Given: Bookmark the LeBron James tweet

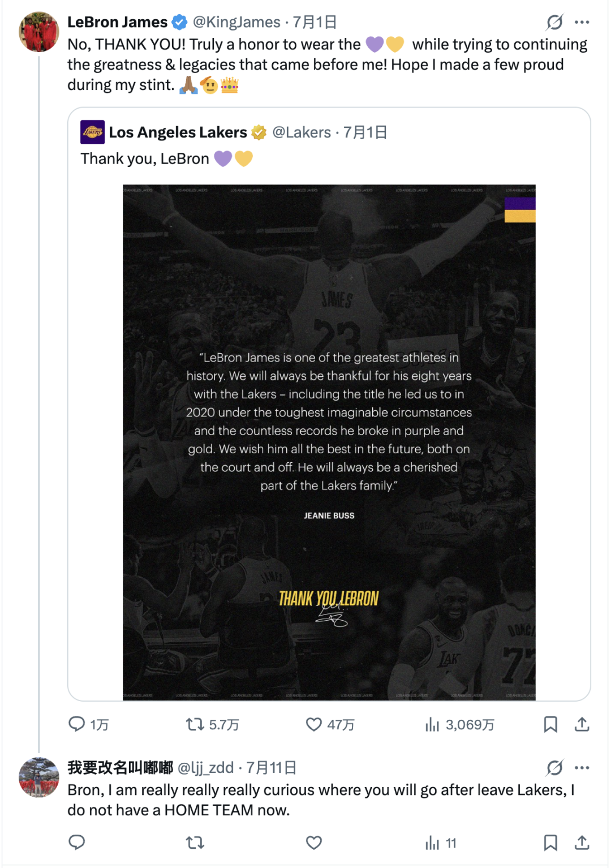Looking at the screenshot, I should [x=550, y=724].
